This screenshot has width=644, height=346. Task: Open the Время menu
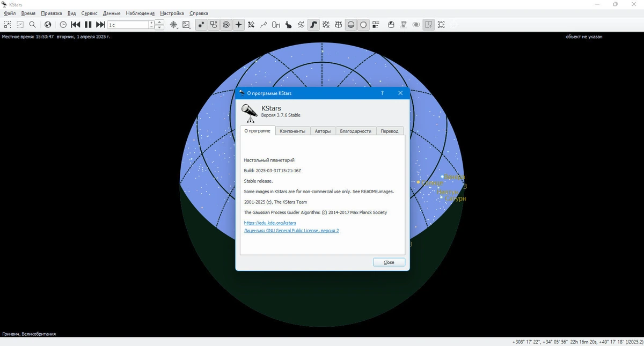(28, 13)
